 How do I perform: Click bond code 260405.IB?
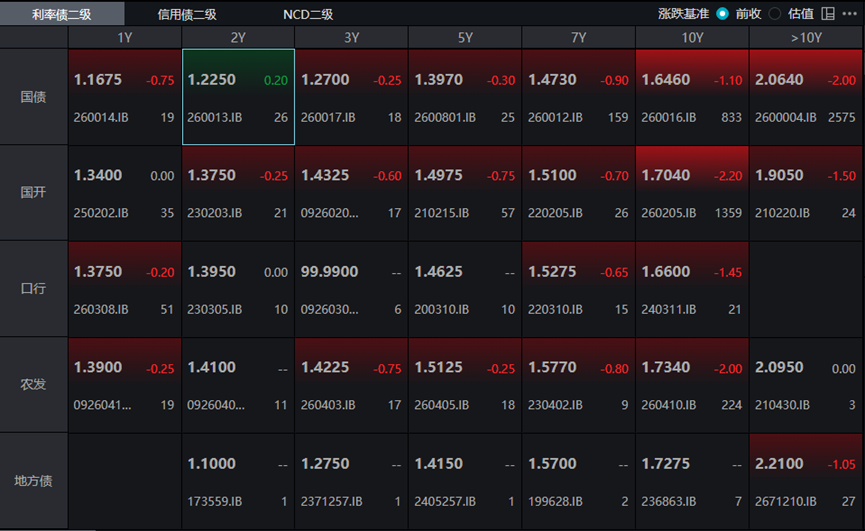pyautogui.click(x=442, y=405)
